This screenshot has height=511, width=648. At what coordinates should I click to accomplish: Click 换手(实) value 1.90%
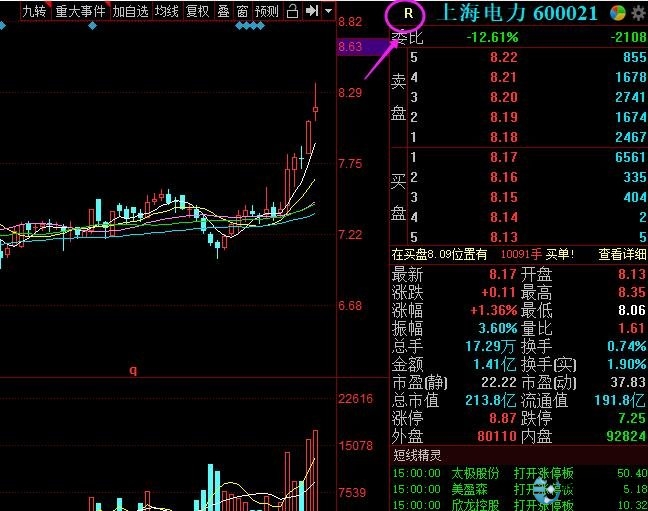pyautogui.click(x=627, y=364)
